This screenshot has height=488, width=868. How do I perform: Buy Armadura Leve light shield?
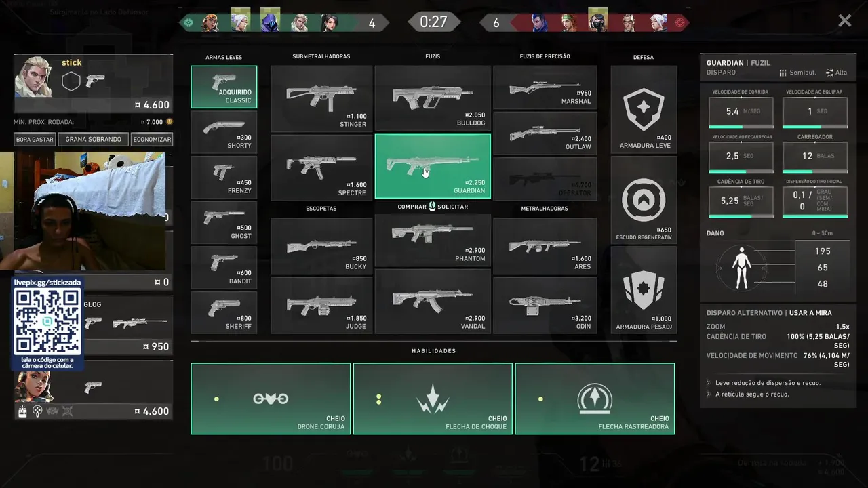(x=644, y=109)
